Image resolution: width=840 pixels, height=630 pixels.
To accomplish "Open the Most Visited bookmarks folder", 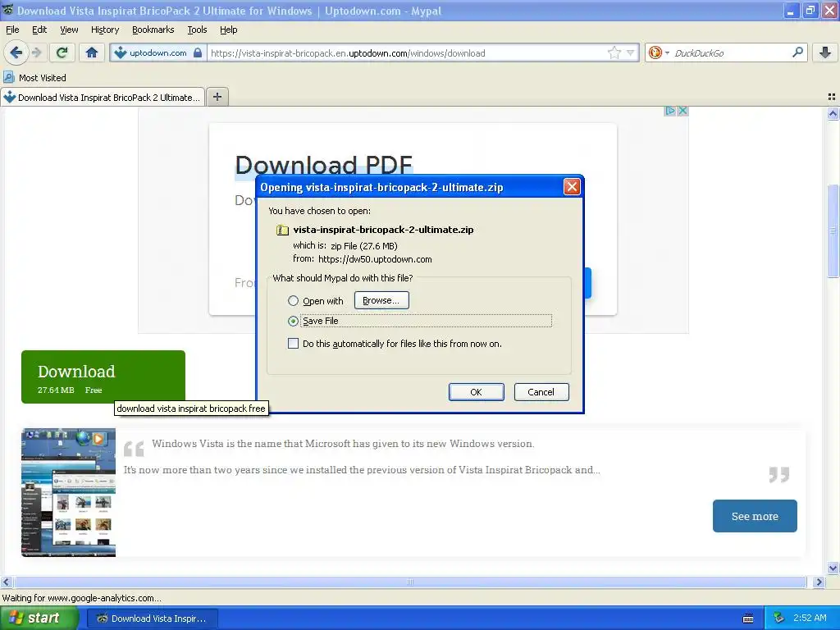I will (x=35, y=78).
